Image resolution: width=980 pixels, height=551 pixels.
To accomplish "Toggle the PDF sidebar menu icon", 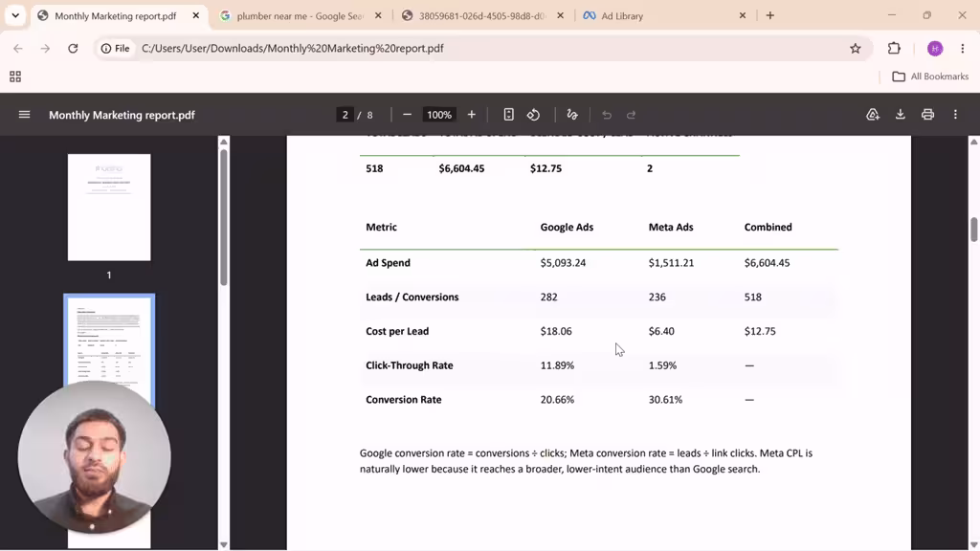I will pos(24,115).
